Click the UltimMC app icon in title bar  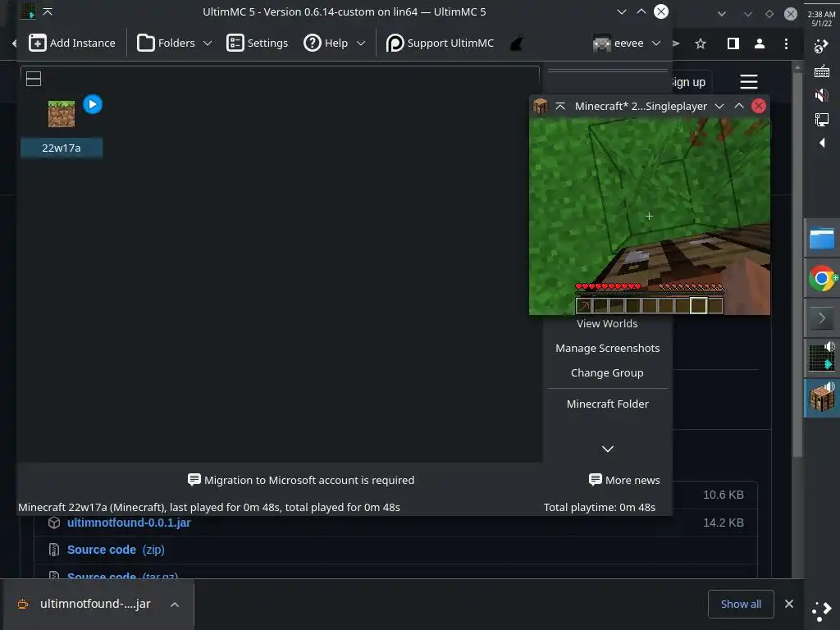27,11
